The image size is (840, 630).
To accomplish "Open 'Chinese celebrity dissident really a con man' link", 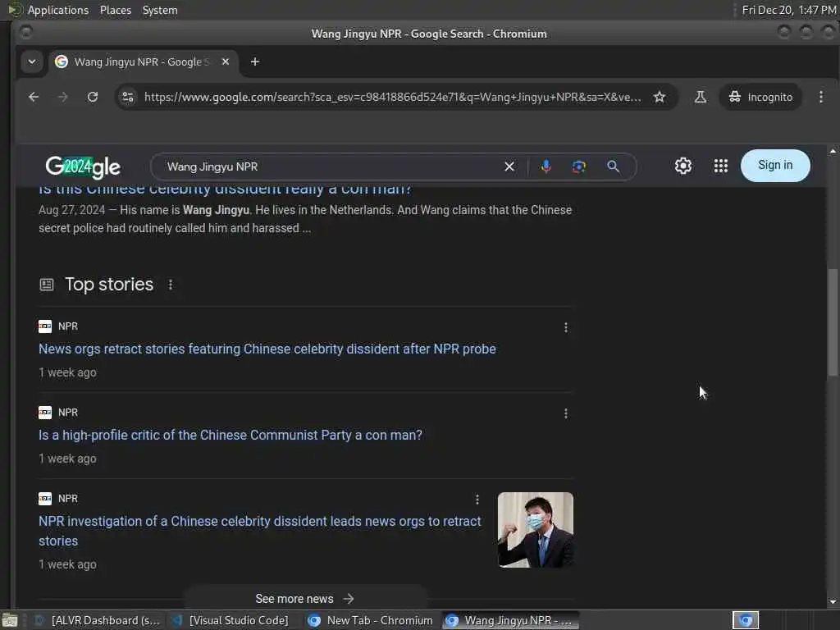I will point(225,189).
